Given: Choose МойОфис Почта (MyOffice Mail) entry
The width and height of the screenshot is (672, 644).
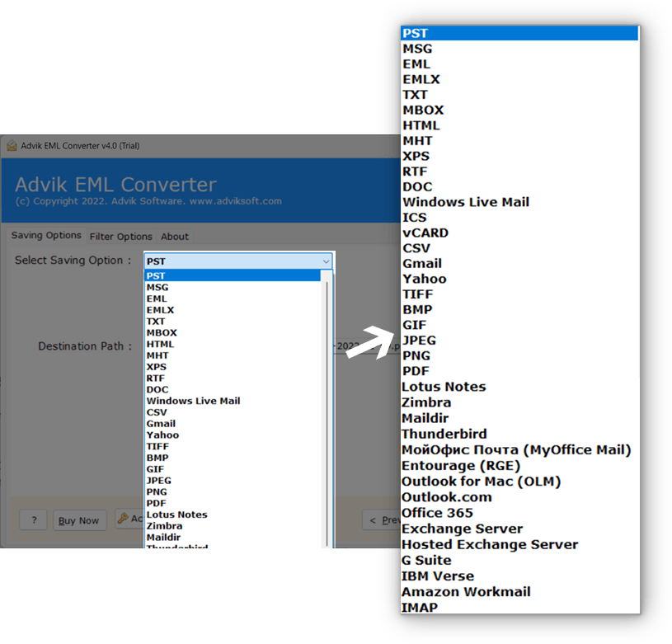Looking at the screenshot, I should [519, 449].
